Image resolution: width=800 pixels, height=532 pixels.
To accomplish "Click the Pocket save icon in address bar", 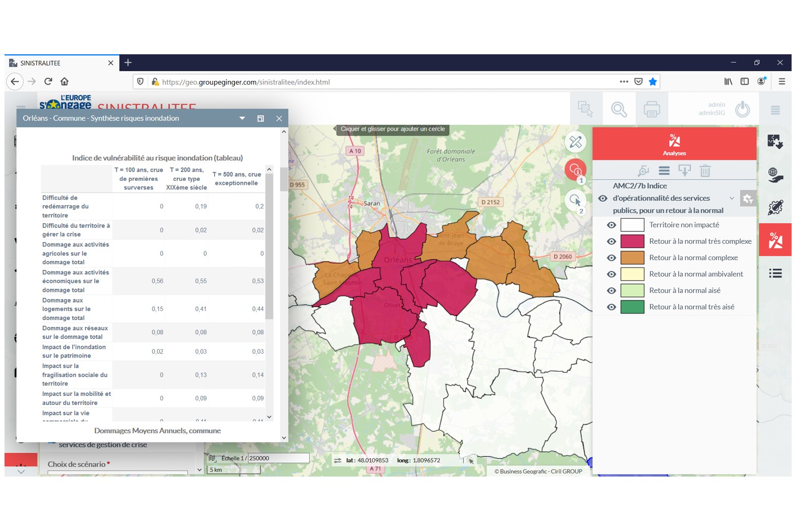I will (x=638, y=81).
